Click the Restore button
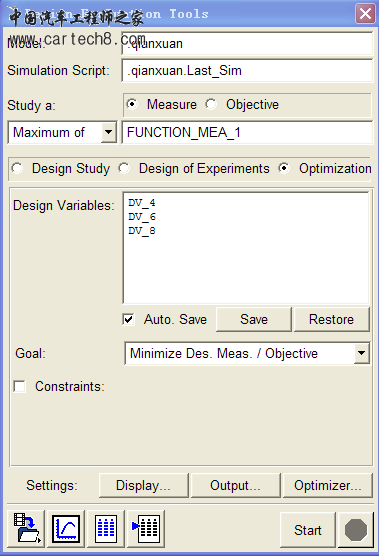The height and width of the screenshot is (556, 379). (331, 319)
